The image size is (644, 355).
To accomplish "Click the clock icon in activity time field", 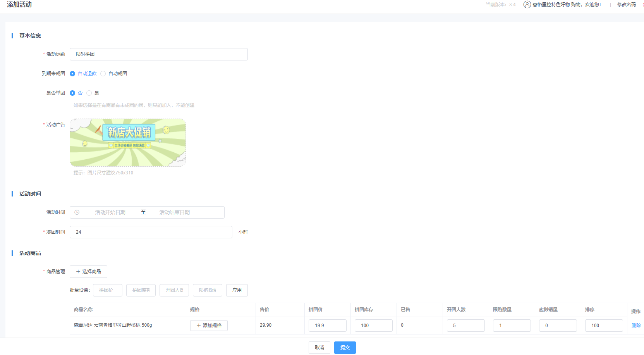I will pyautogui.click(x=77, y=212).
